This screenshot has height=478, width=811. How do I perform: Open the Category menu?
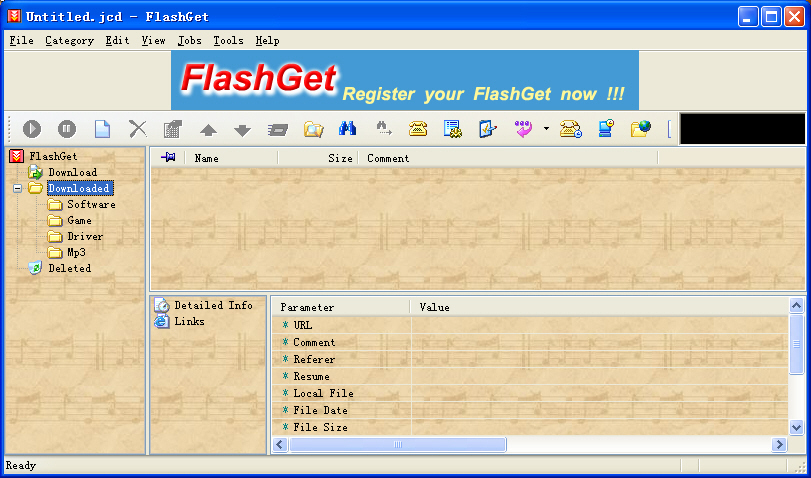(x=69, y=40)
